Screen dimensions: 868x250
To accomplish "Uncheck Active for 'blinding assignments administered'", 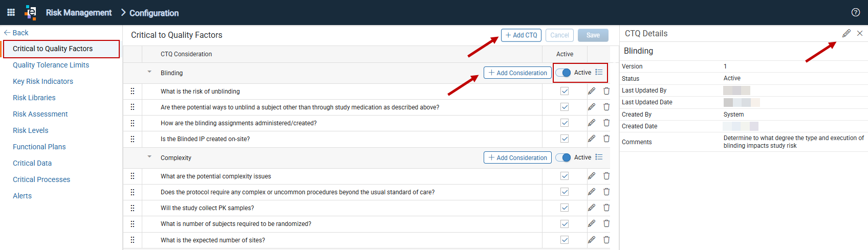I will click(565, 123).
